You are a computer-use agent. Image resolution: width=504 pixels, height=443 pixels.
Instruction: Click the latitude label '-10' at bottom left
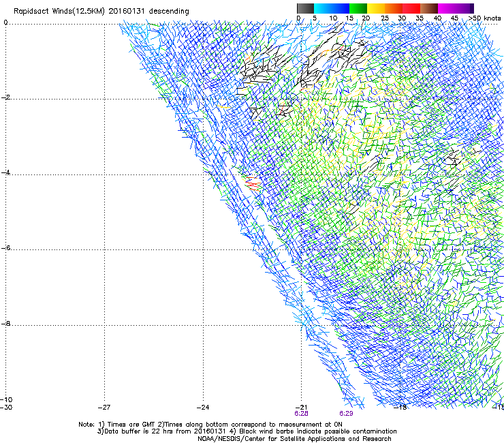[x=6, y=399]
